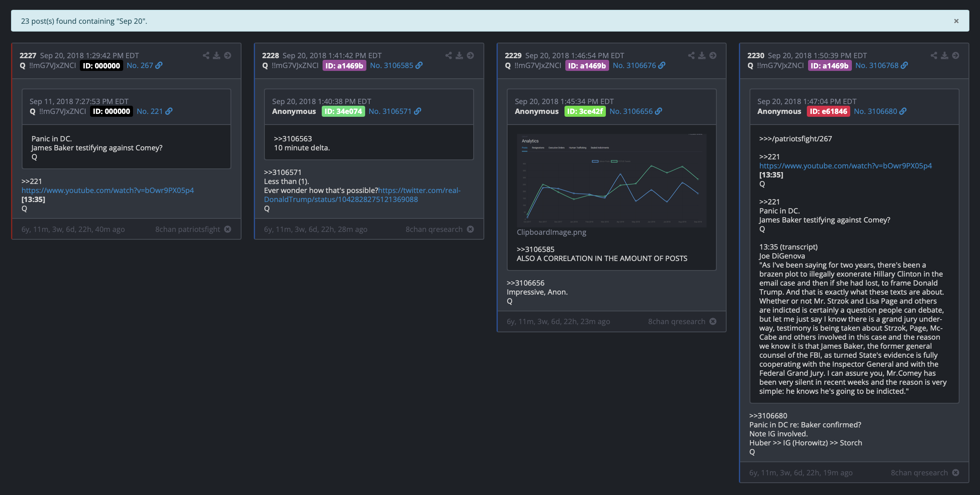Viewport: 980px width, 495px height.
Task: Share post 2228
Action: 449,55
